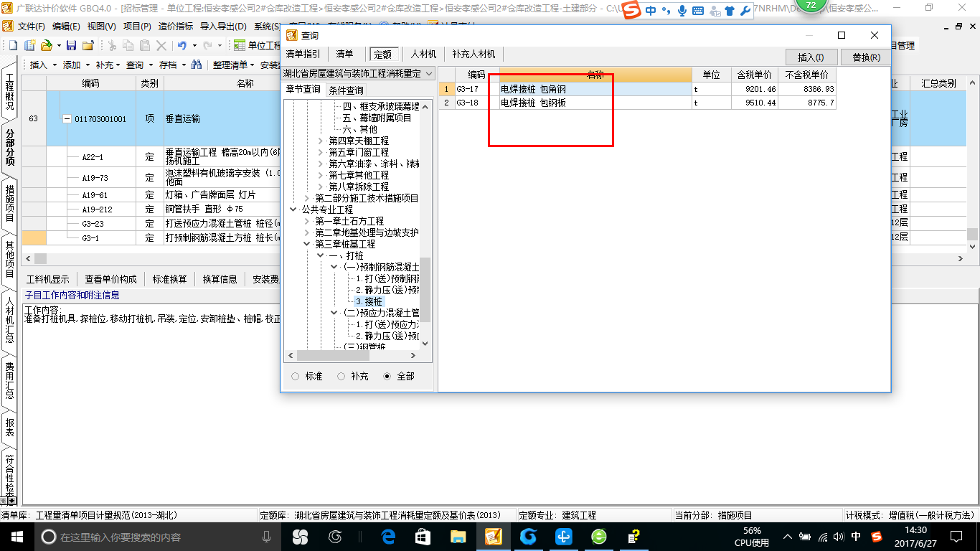The width and height of the screenshot is (980, 551).
Task: Click the tree vertical scrollbar down arrow
Action: (425, 344)
